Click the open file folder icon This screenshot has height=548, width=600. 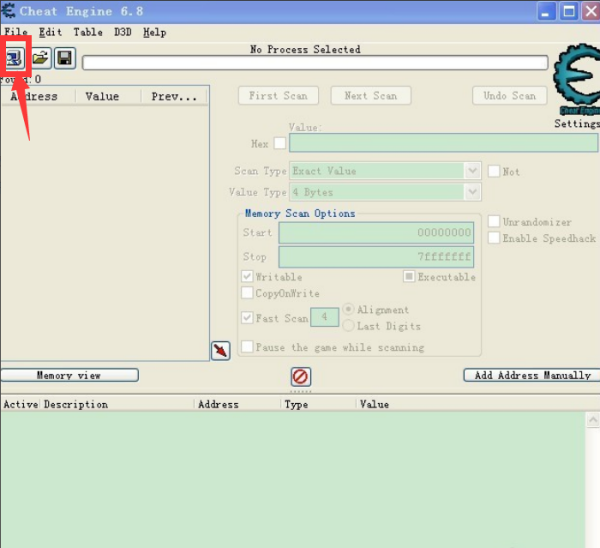click(x=40, y=58)
